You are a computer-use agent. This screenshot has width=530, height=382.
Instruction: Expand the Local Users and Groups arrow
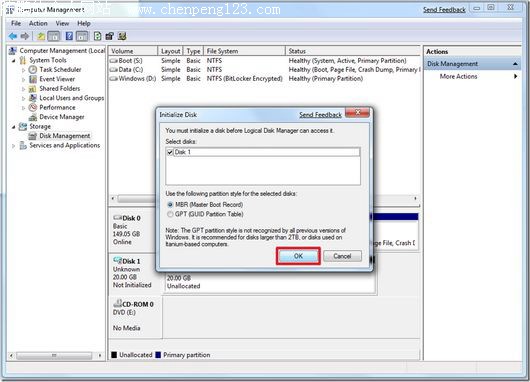tap(23, 98)
